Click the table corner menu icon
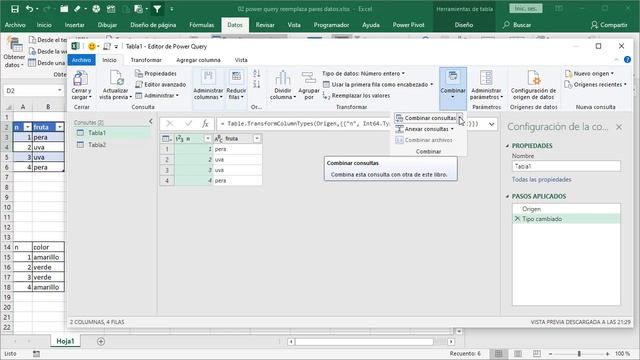640x360 pixels. [x=167, y=139]
